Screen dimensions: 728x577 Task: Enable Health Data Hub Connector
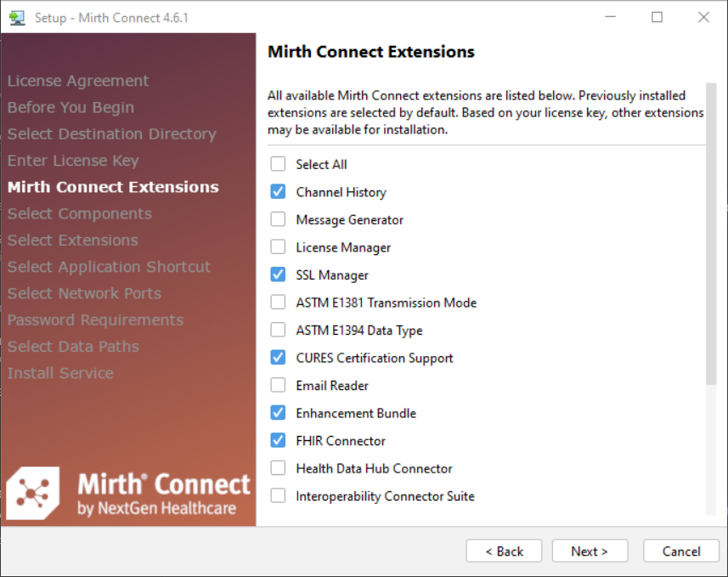(x=278, y=468)
